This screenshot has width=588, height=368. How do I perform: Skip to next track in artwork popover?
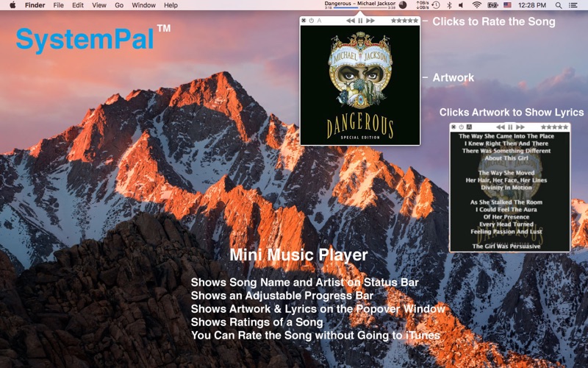click(370, 21)
